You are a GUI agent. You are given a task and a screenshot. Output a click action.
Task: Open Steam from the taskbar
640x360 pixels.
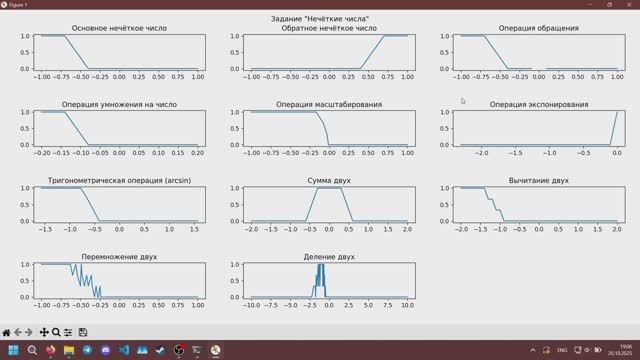click(160, 350)
